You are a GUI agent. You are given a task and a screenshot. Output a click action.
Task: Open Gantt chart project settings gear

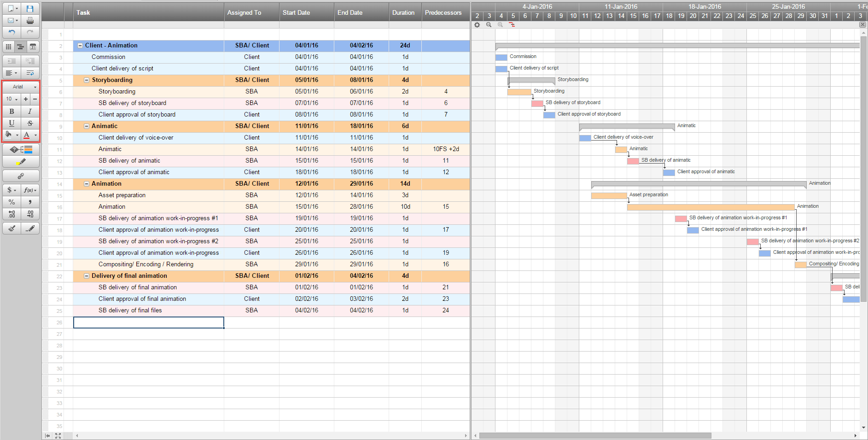(477, 25)
